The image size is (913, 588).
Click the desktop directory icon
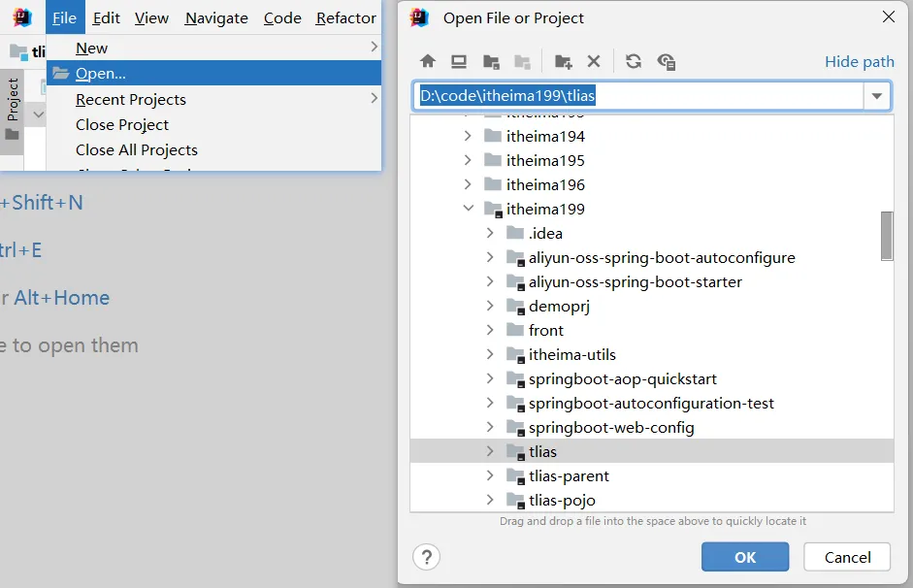[x=459, y=61]
